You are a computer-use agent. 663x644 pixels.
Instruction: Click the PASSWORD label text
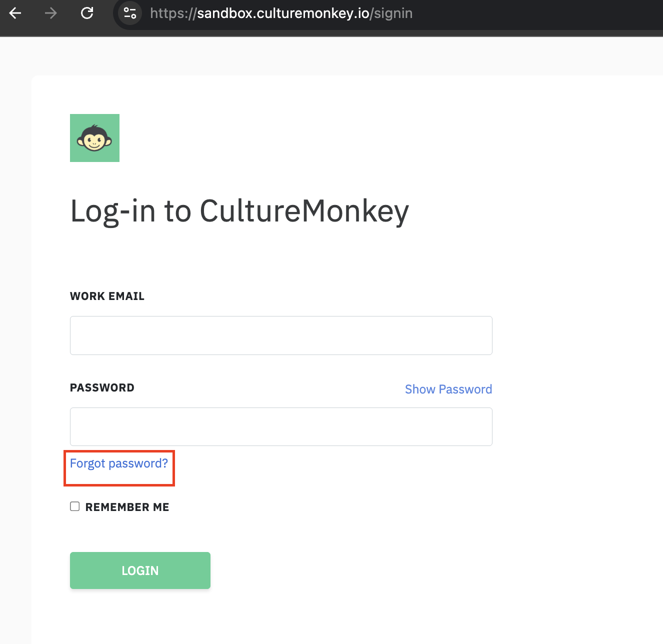102,388
